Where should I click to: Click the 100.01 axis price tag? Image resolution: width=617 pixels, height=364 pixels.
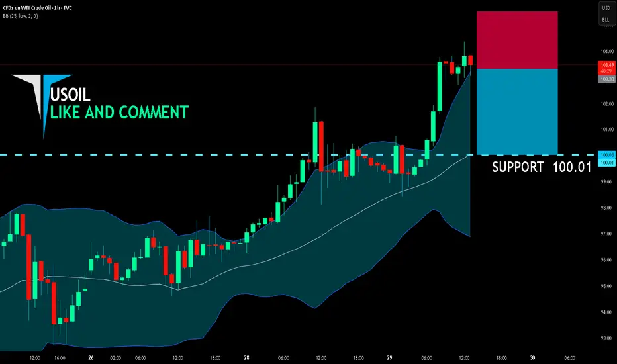(607, 163)
